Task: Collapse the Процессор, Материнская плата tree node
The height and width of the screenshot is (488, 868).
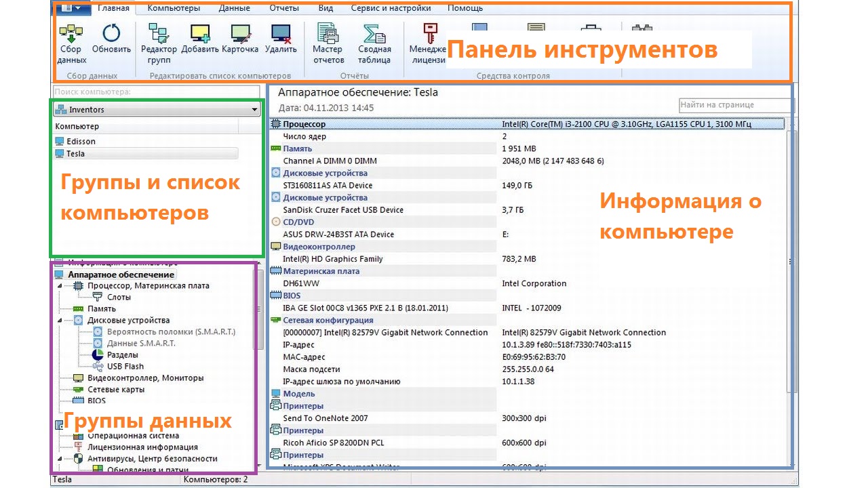Action: click(60, 286)
